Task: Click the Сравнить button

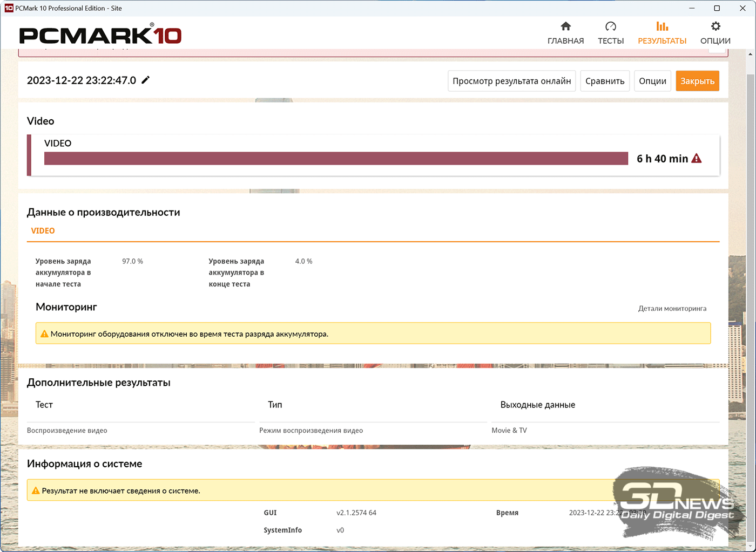Action: [x=605, y=81]
